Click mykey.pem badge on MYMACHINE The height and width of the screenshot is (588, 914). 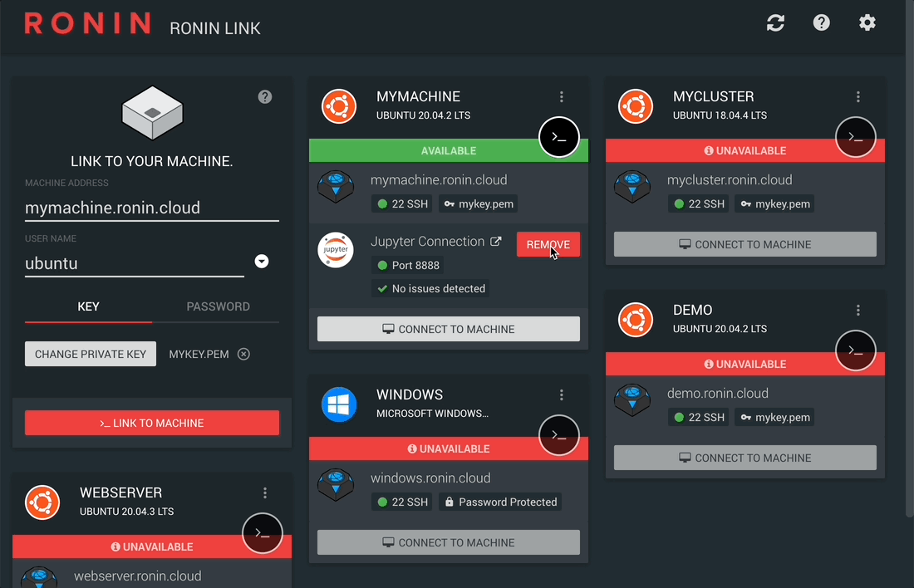point(479,204)
